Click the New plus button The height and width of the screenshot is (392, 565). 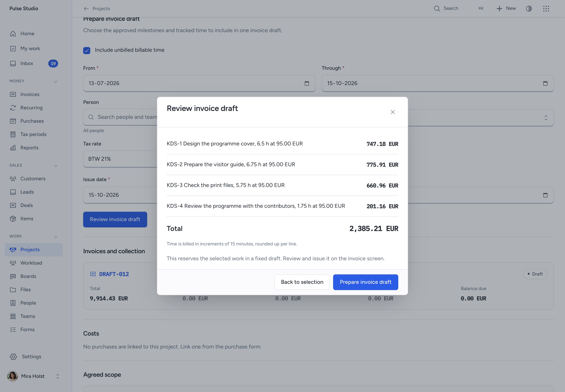[x=506, y=8]
